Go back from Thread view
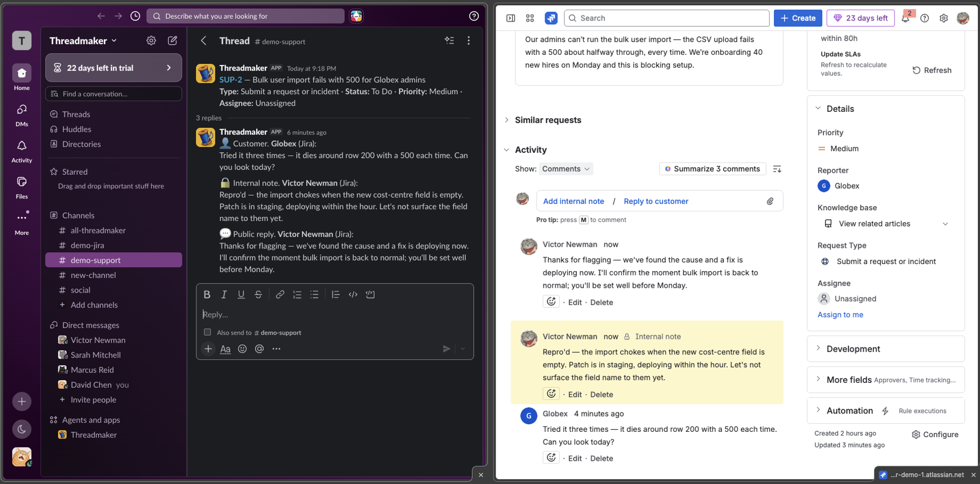 203,41
